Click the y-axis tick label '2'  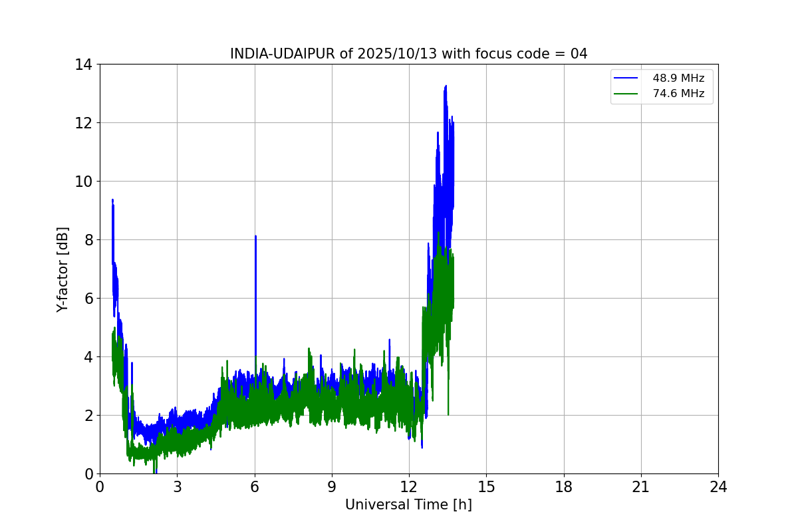point(88,416)
